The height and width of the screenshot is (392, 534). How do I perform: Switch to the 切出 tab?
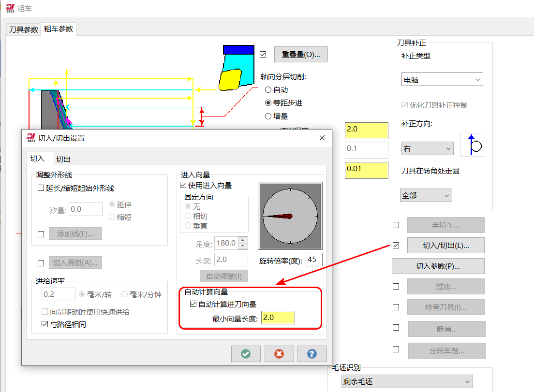[x=63, y=159]
